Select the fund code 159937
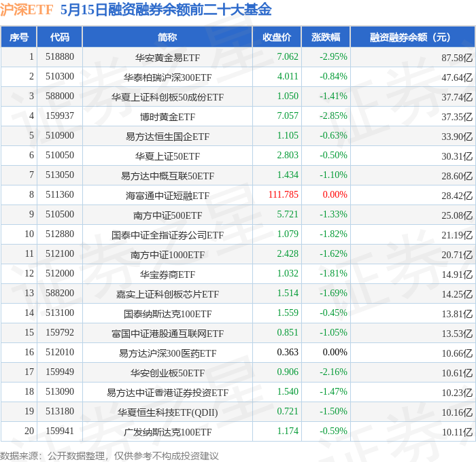The width and height of the screenshot is (476, 462). point(60,116)
